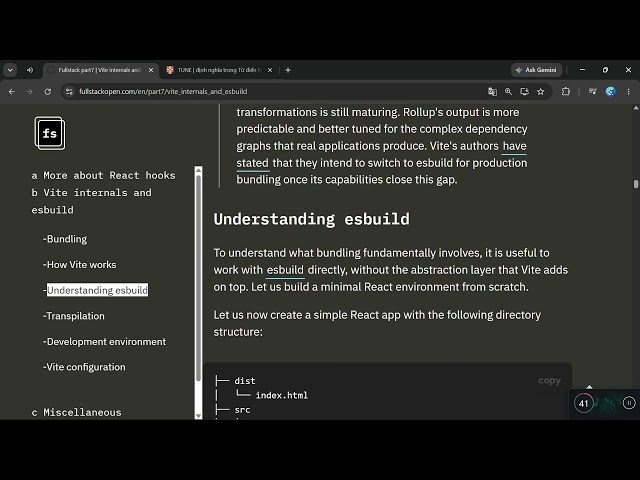Open the esbuild hyperlink in paragraph

pos(285,270)
